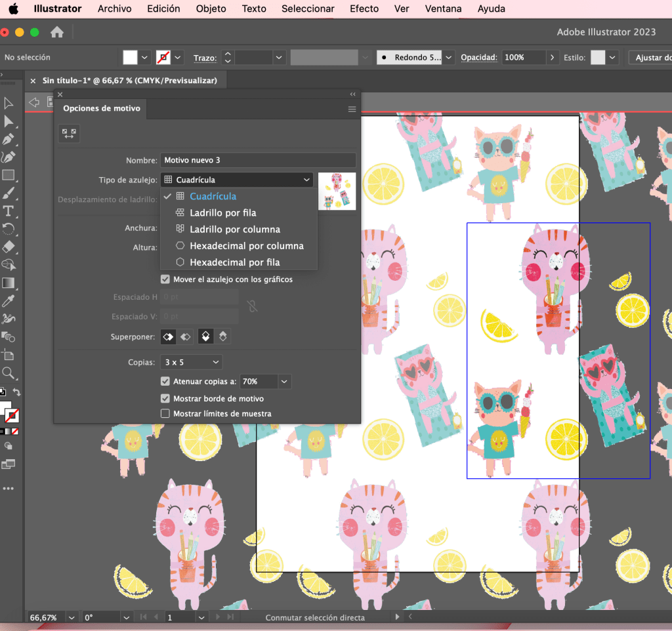Screen dimensions: 672x631
Task: Open the Opacidad value flyout arrow
Action: pos(553,58)
